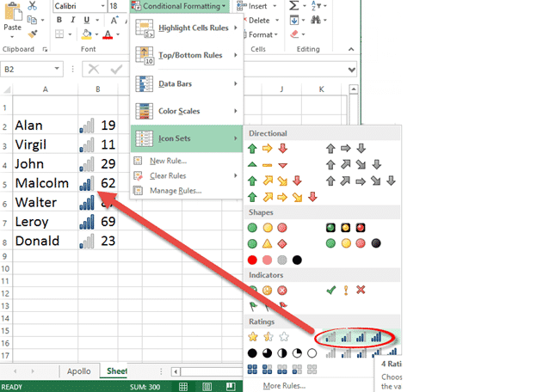Apply the 3 Symbols check-mark icon set
The image size is (537, 392).
click(344, 290)
